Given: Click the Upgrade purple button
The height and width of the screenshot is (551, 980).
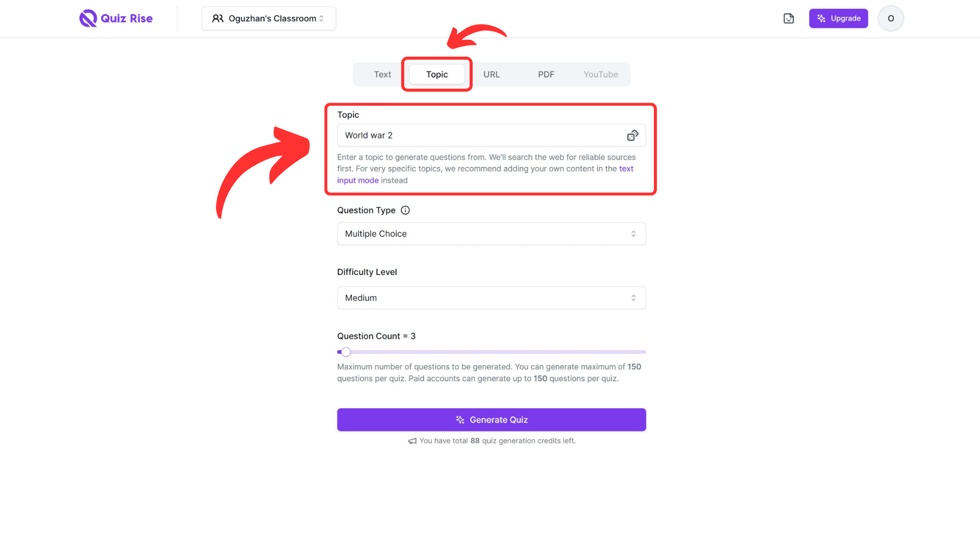Looking at the screenshot, I should 838,18.
